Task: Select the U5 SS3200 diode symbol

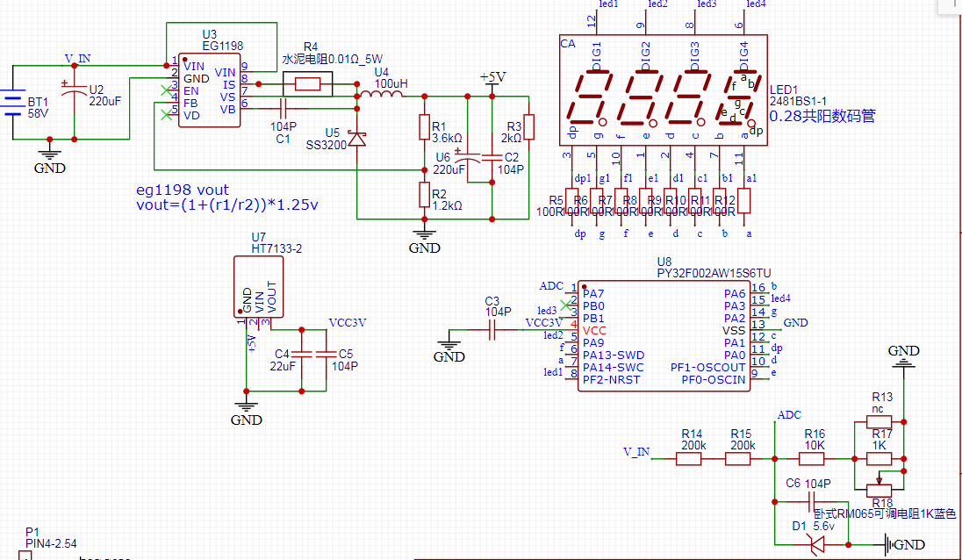Action: (356, 138)
